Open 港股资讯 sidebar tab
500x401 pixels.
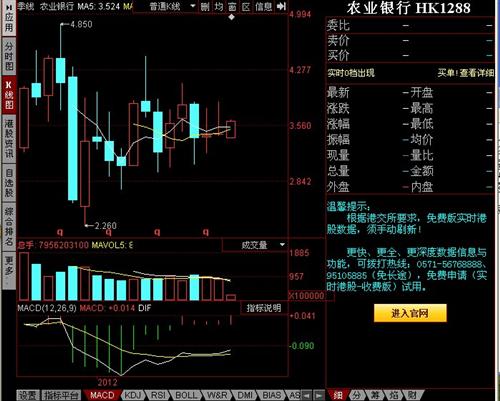pos(9,139)
